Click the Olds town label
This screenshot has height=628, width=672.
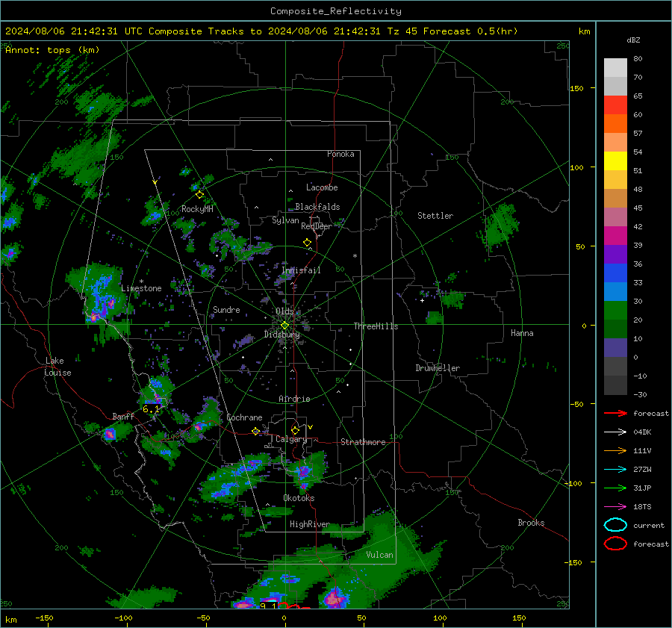pyautogui.click(x=284, y=311)
